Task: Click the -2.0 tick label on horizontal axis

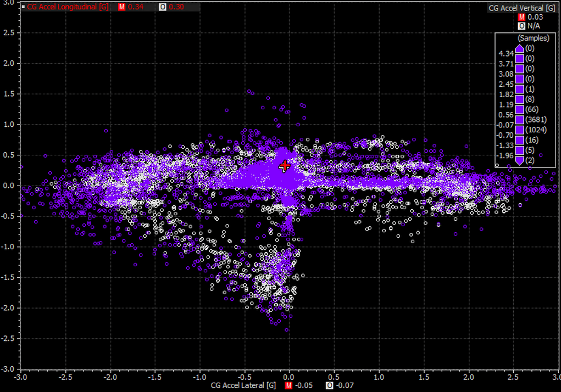Action: (110, 377)
